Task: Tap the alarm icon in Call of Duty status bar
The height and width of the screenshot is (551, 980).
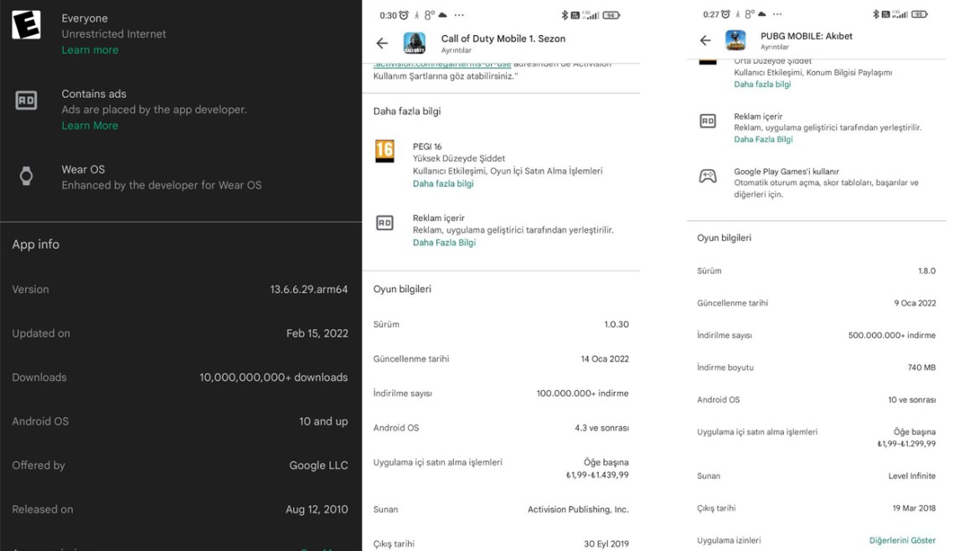Action: click(x=404, y=15)
